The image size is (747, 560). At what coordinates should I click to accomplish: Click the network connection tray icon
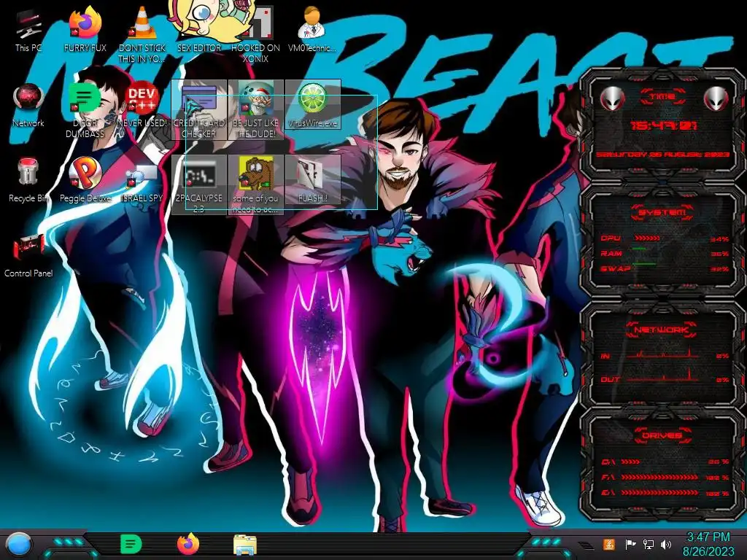[x=648, y=544]
